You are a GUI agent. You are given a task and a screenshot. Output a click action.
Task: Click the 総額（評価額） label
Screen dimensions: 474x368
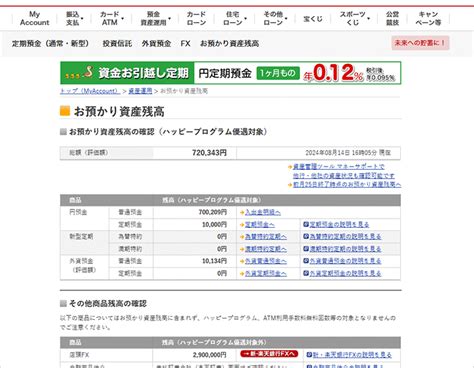[x=88, y=153]
